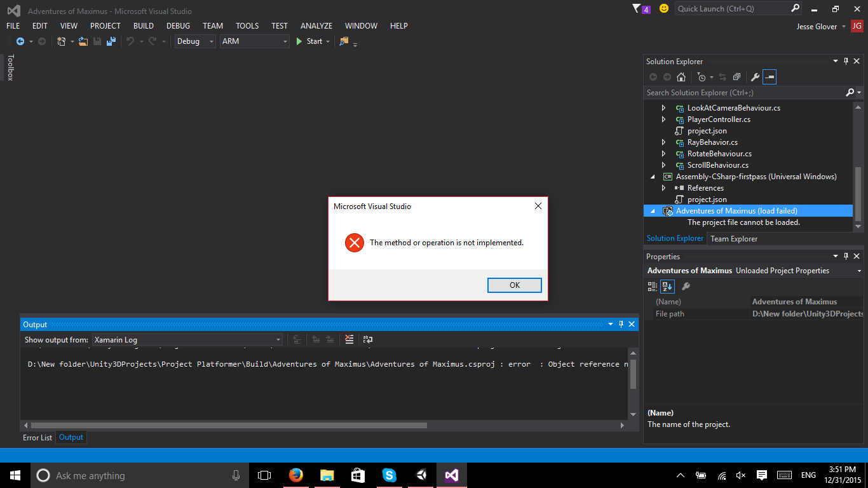
Task: Expand LookAtCameraBehaviour.cs node
Action: click(x=664, y=108)
